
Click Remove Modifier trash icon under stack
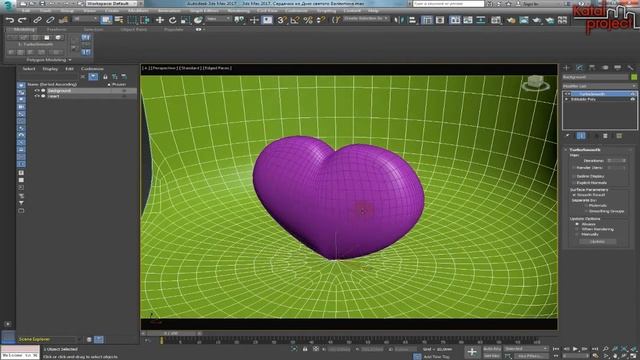606,136
